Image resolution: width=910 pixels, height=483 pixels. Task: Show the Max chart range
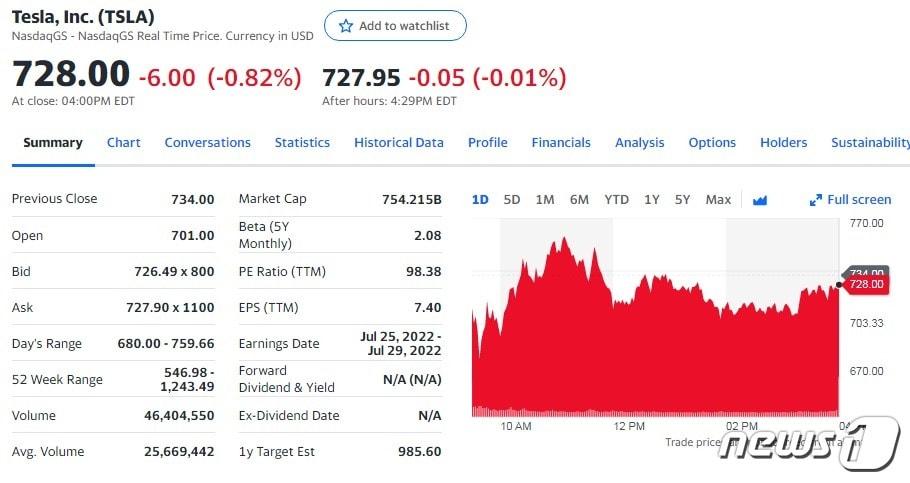(x=718, y=200)
